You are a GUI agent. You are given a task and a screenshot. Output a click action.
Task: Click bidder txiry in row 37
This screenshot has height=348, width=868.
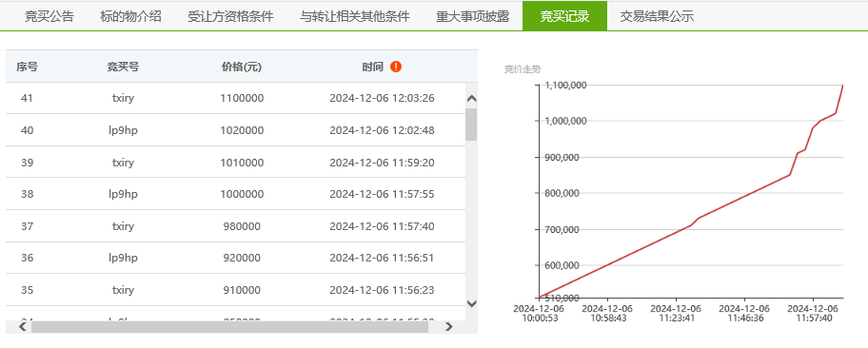pos(123,226)
